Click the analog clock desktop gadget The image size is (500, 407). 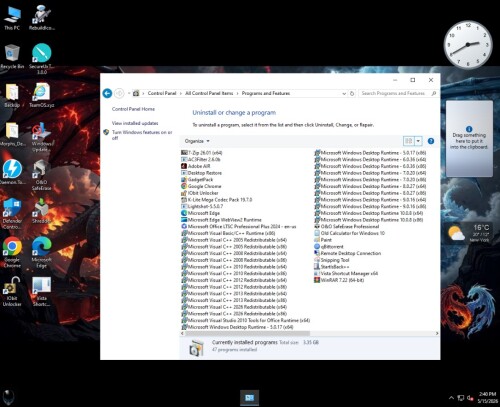point(468,44)
